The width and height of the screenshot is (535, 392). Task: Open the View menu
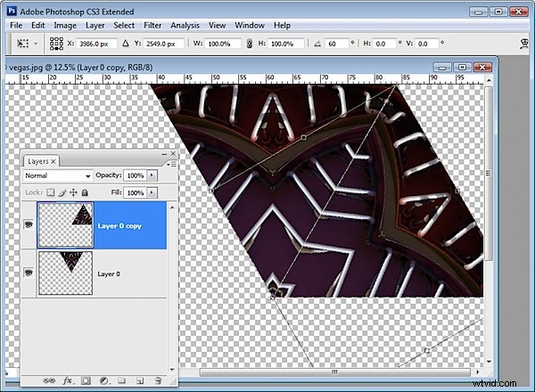[217, 26]
